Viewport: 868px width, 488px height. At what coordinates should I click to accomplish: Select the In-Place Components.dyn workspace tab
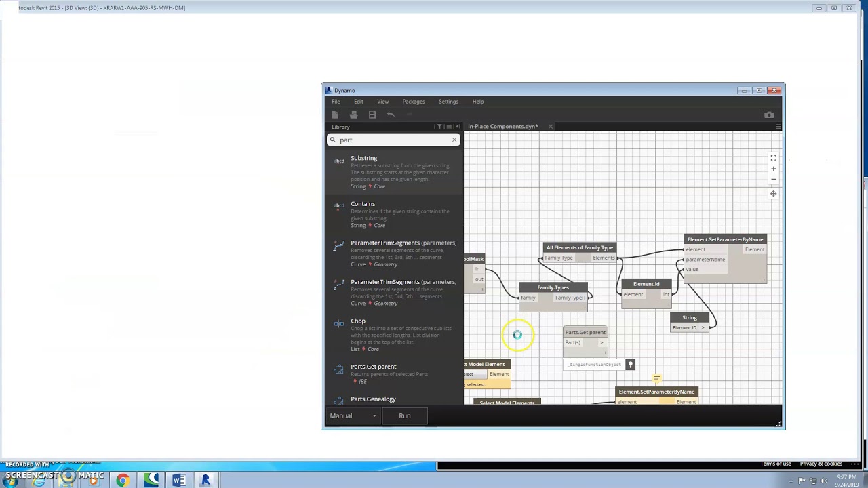(x=502, y=127)
